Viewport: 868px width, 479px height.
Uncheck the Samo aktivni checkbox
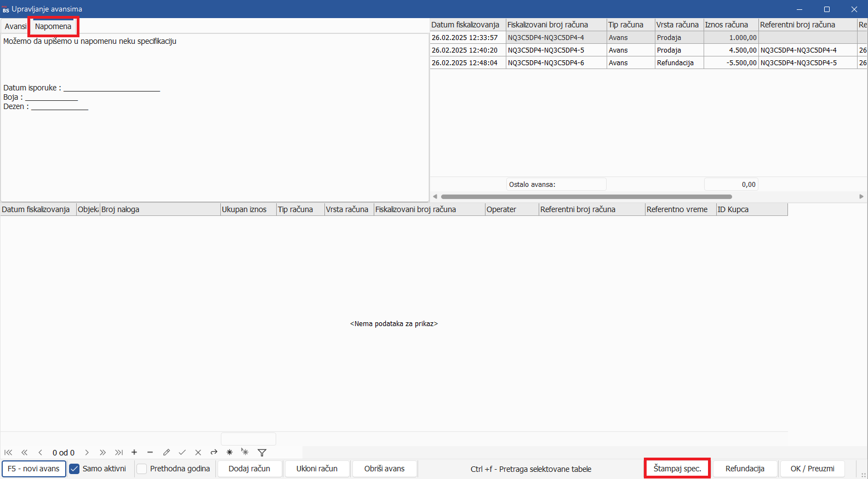pos(75,469)
